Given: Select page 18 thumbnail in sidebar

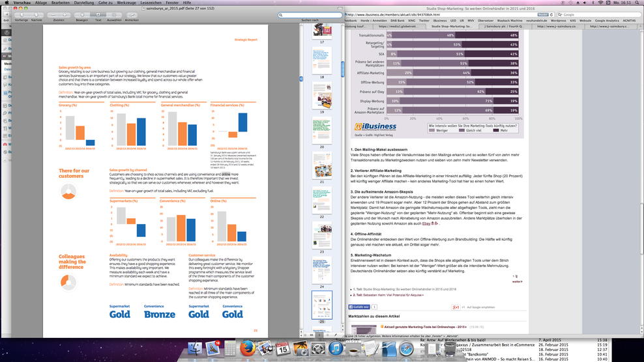Looking at the screenshot, I should pos(321,61).
